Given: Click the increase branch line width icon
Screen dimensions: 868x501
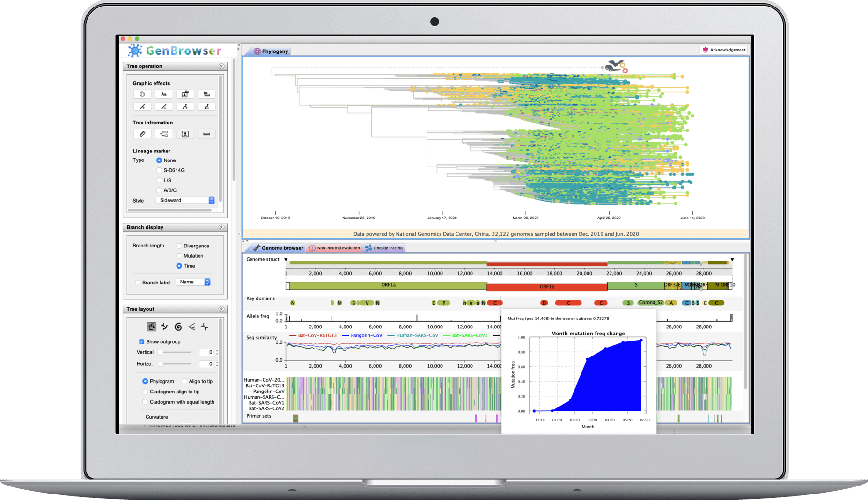Looking at the screenshot, I should coord(142,107).
